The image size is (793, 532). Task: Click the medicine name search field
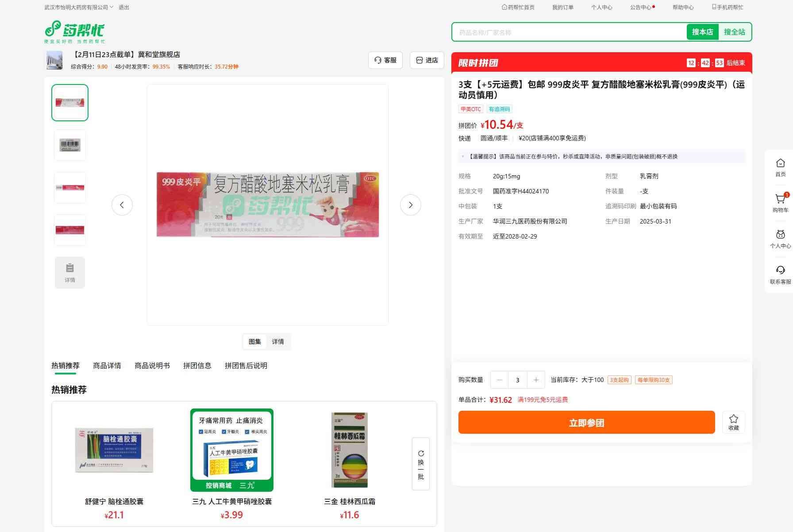click(569, 32)
